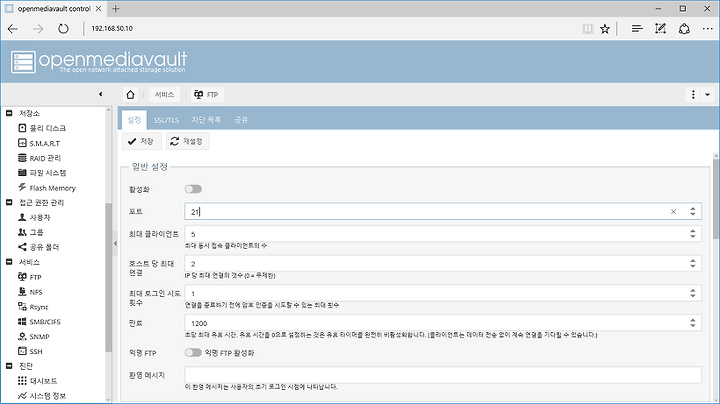
Task: Go to home via breadcrumb house icon
Action: (130, 95)
